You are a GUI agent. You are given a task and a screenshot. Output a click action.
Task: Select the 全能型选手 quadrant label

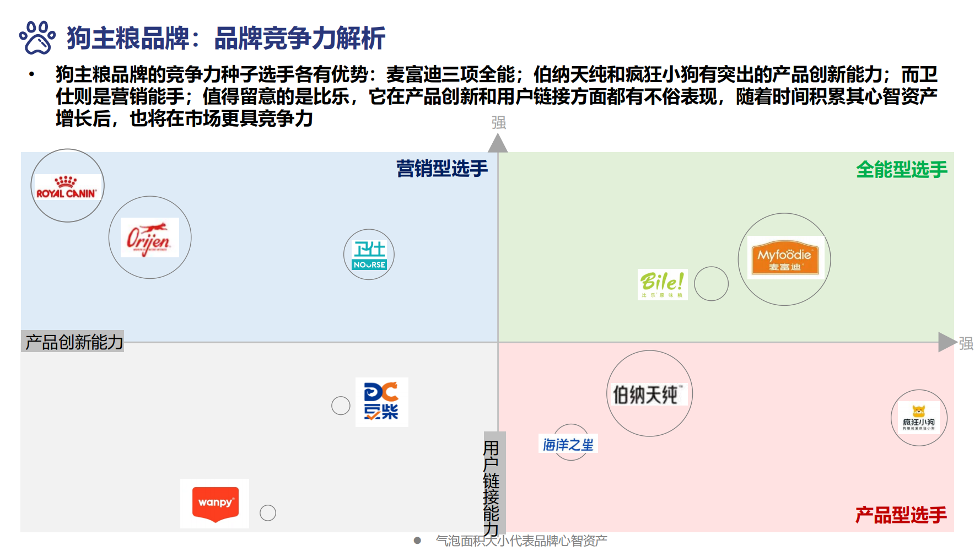pos(902,170)
